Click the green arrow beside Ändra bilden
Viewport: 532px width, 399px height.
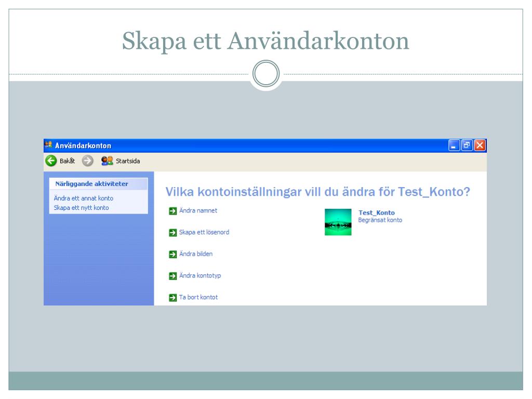[172, 255]
